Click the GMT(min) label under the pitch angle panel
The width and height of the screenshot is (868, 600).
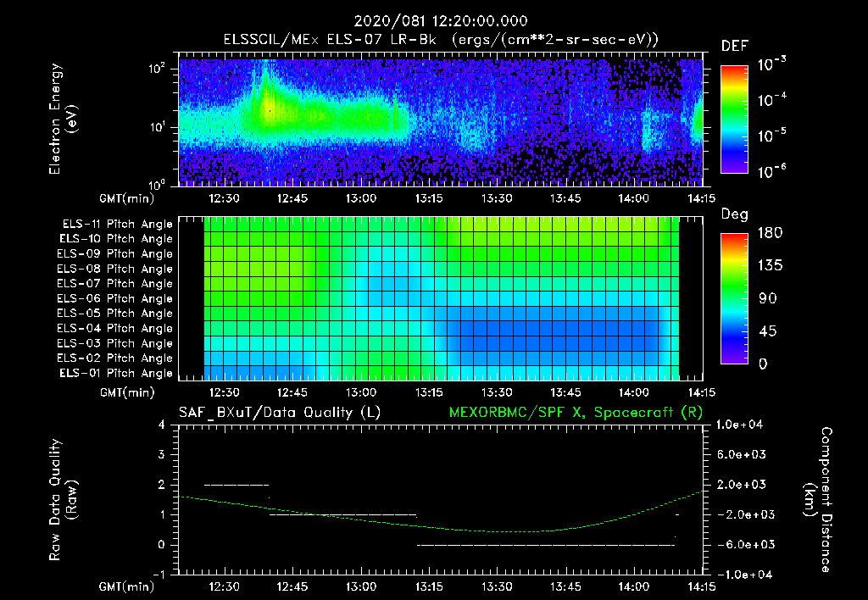(x=127, y=393)
